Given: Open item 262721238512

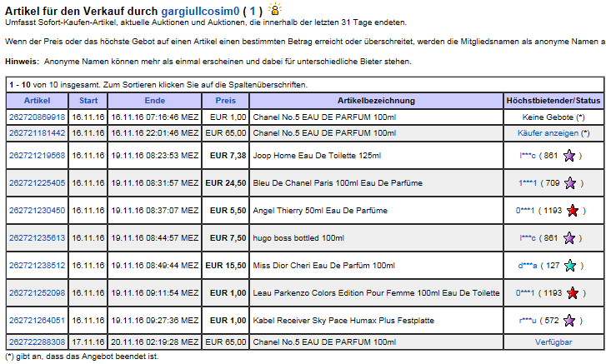Looking at the screenshot, I should pyautogui.click(x=38, y=266).
